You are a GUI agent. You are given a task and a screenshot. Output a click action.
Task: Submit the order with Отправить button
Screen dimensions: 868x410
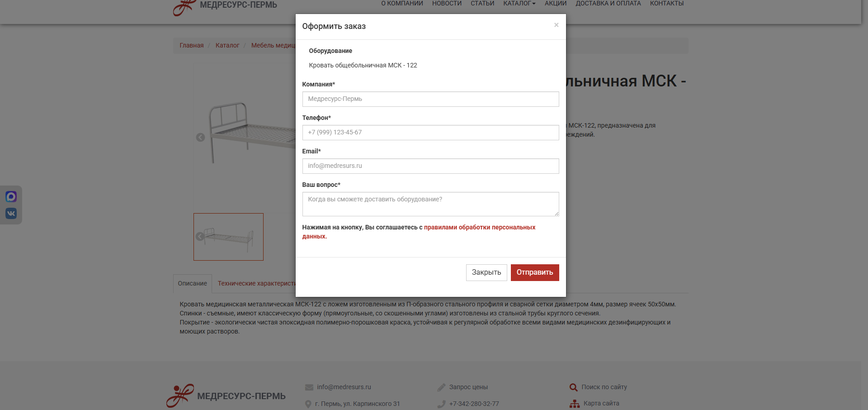535,272
